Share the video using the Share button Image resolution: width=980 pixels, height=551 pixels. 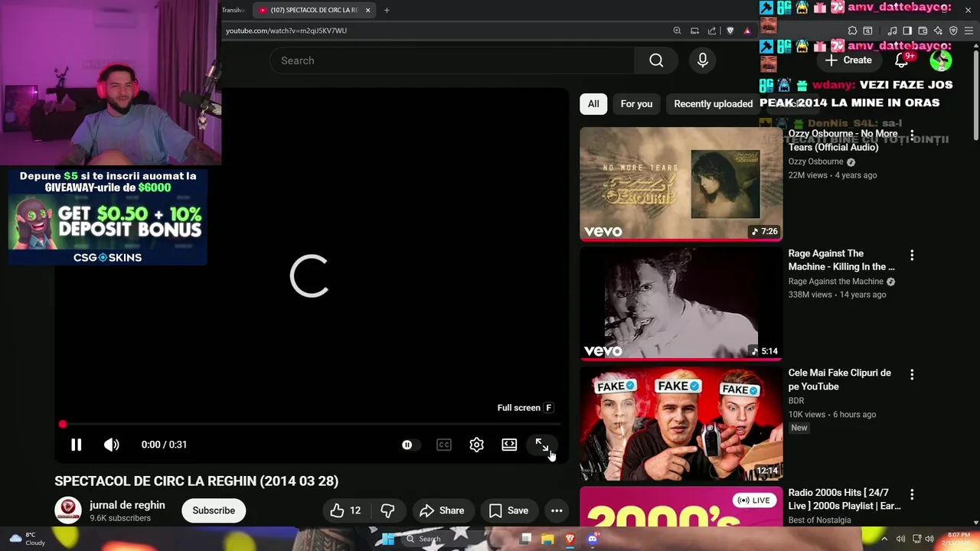click(442, 510)
